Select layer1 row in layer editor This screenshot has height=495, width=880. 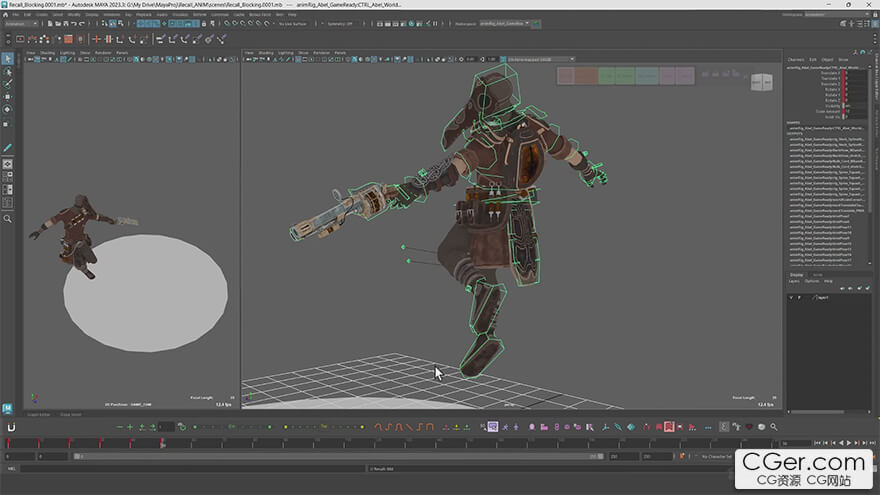pyautogui.click(x=829, y=297)
